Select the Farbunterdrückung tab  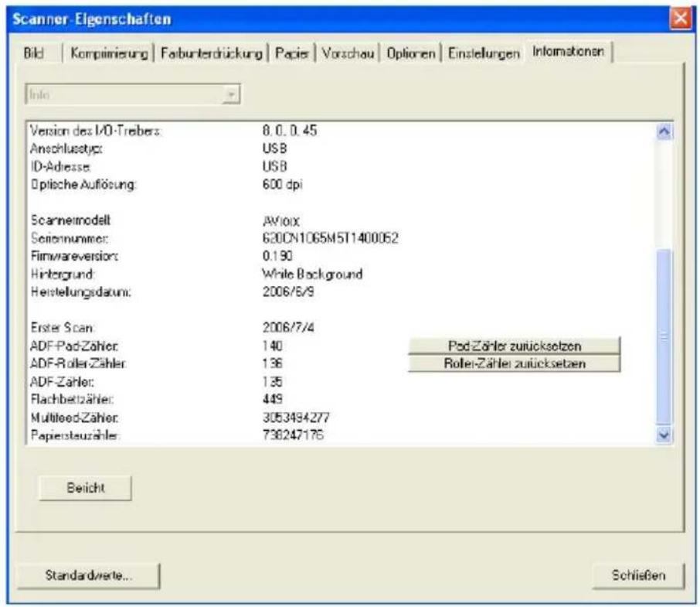click(x=211, y=53)
